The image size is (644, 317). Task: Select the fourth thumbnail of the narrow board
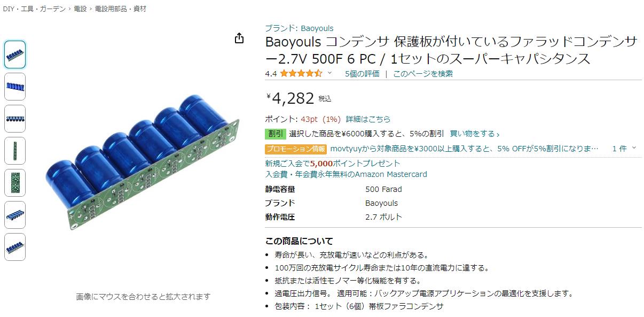[x=15, y=151]
